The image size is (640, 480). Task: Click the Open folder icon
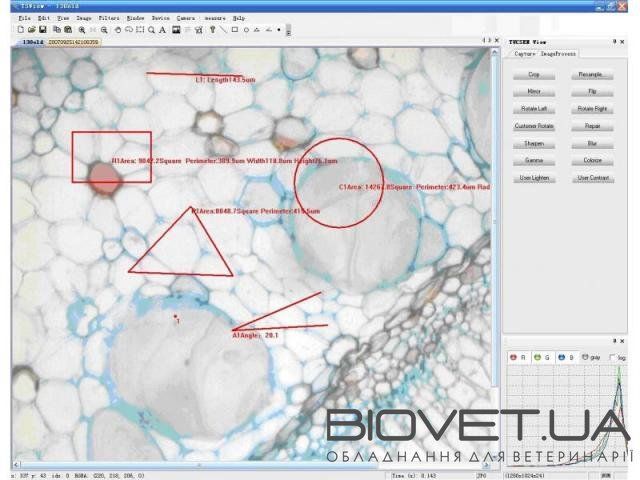(31, 29)
